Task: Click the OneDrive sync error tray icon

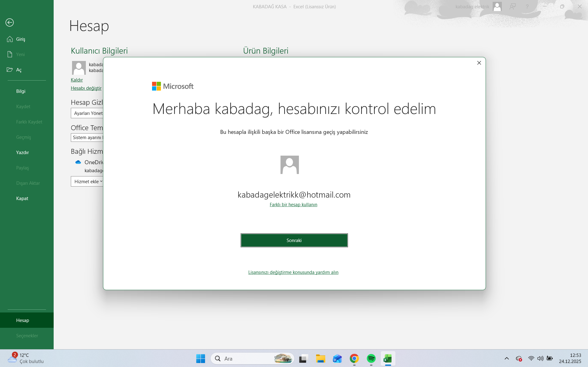Action: [519, 358]
